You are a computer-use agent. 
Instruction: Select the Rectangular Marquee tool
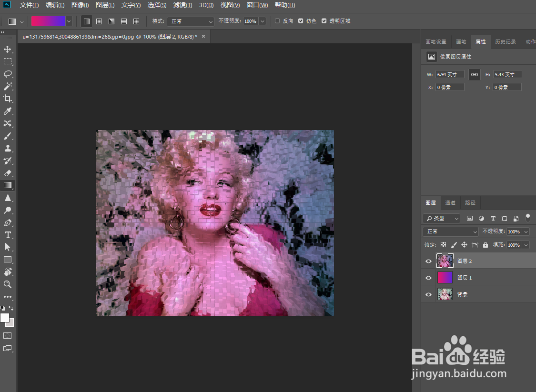(x=8, y=61)
